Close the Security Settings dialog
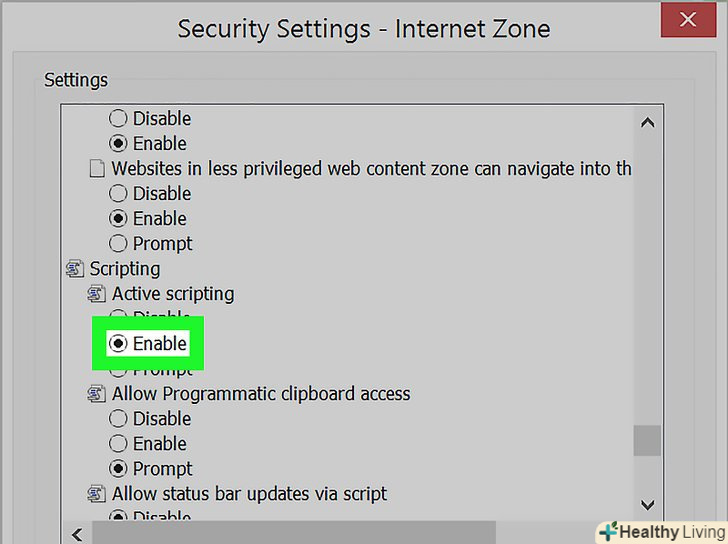 pos(687,22)
